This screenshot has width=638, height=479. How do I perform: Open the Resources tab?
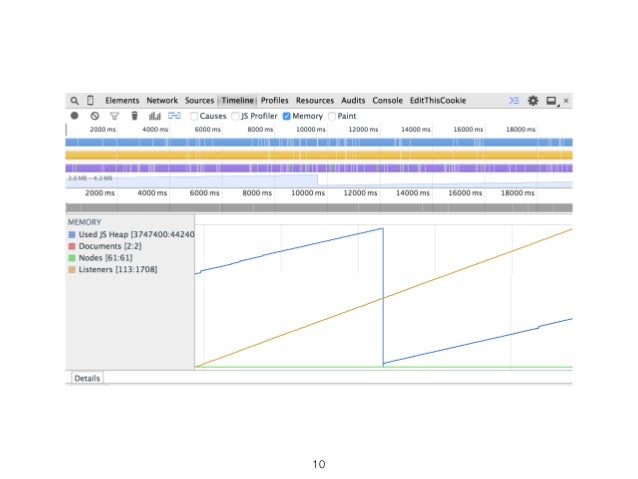[315, 101]
